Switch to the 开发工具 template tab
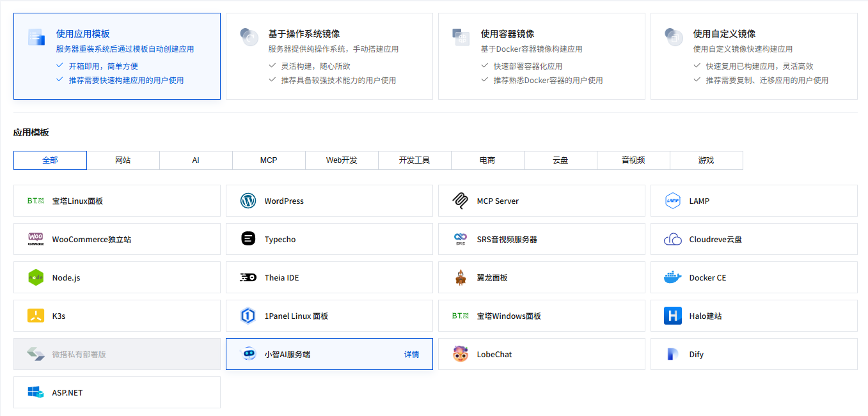Image resolution: width=868 pixels, height=416 pixels. click(414, 160)
